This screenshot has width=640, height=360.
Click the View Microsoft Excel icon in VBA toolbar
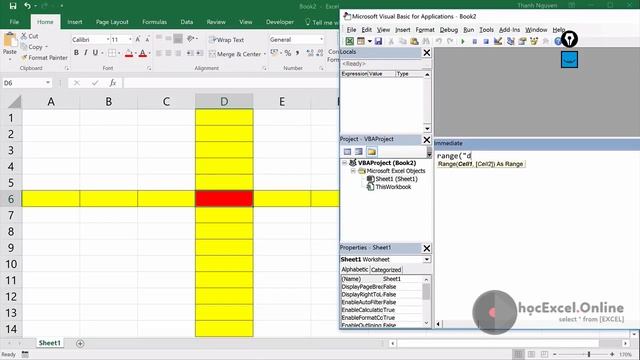(x=350, y=41)
